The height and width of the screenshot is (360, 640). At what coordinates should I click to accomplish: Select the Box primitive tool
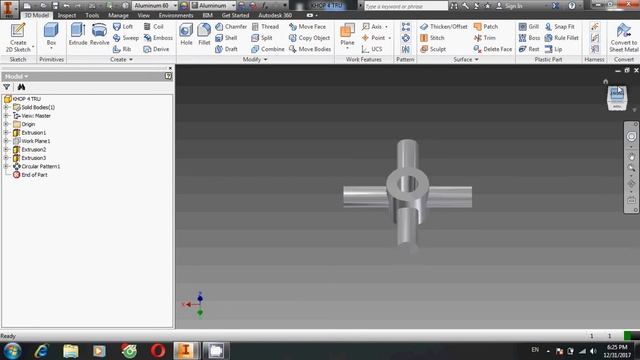[x=51, y=35]
